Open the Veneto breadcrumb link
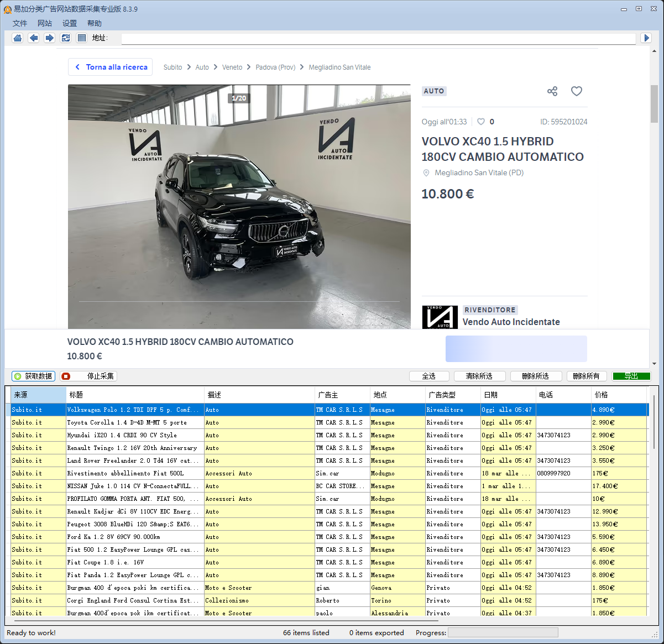This screenshot has height=644, width=664. [232, 67]
